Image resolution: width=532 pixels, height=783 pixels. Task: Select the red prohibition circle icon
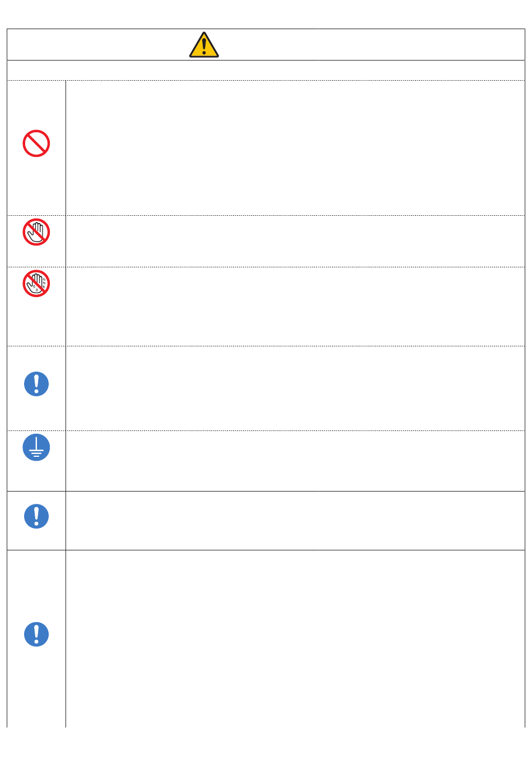[36, 143]
